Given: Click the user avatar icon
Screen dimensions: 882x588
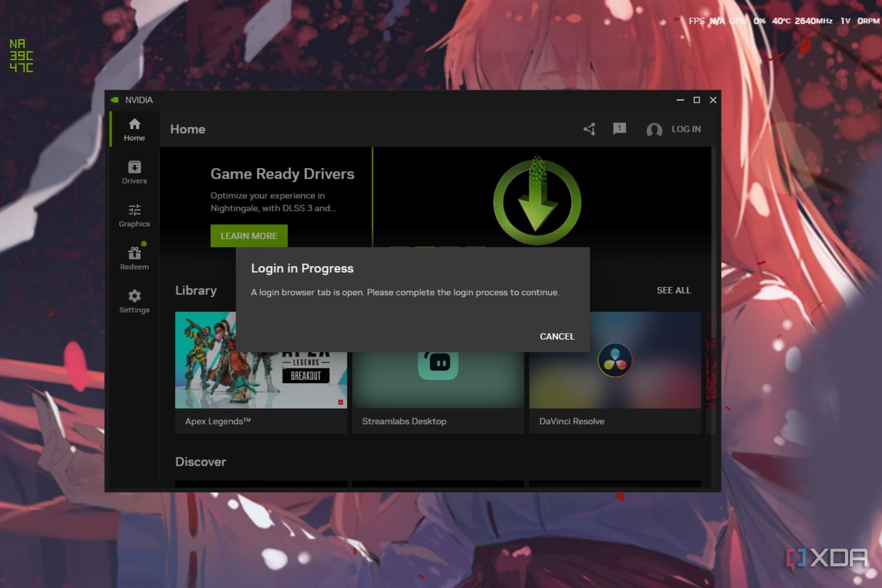Looking at the screenshot, I should point(654,129).
